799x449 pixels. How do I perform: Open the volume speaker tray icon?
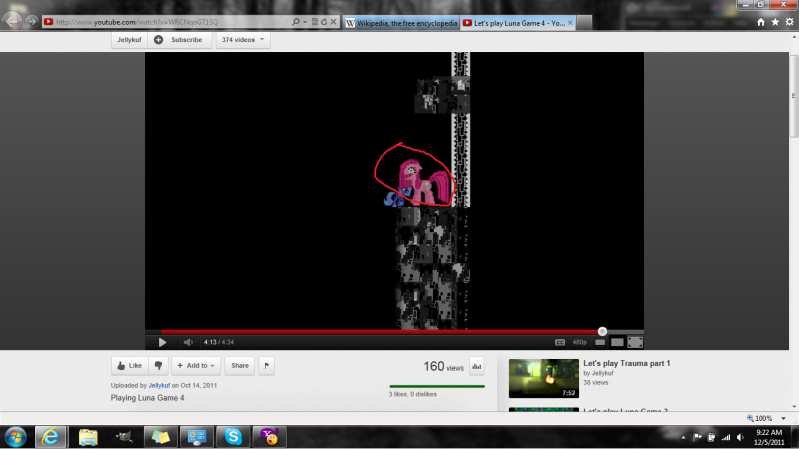tap(740, 437)
